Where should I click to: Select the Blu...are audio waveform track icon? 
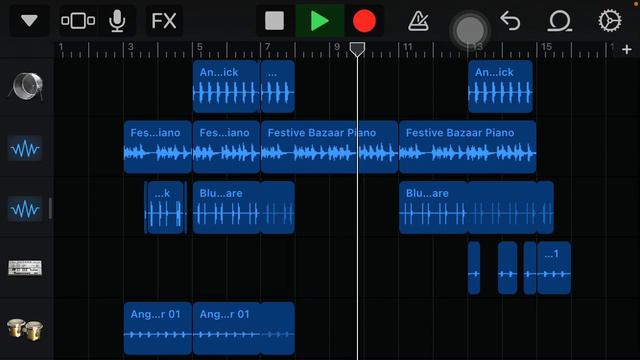click(25, 209)
